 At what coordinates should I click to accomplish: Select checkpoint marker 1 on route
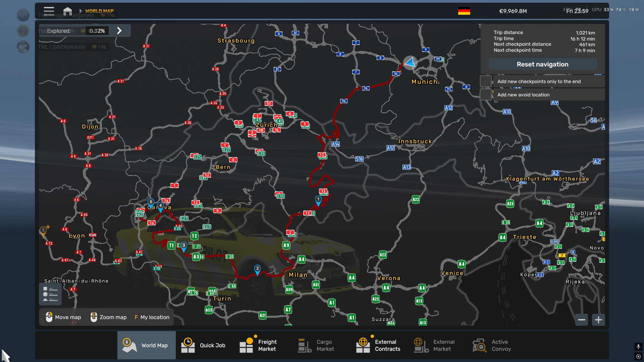click(318, 200)
